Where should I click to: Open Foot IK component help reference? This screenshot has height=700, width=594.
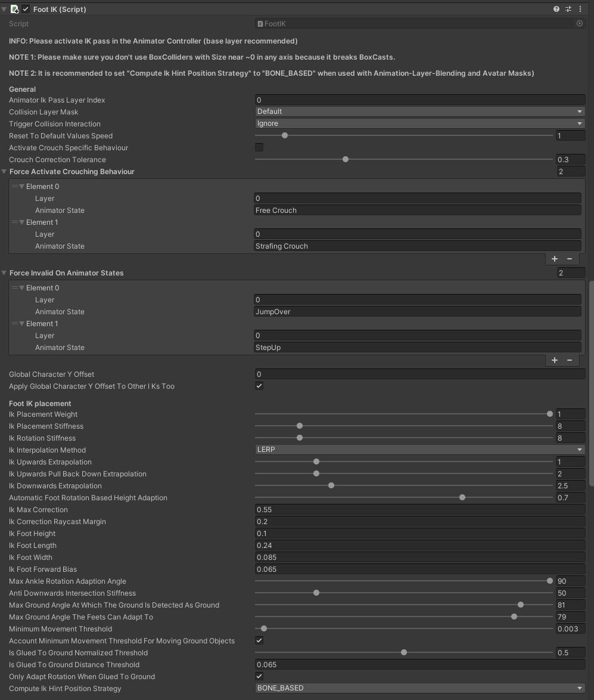tap(556, 9)
